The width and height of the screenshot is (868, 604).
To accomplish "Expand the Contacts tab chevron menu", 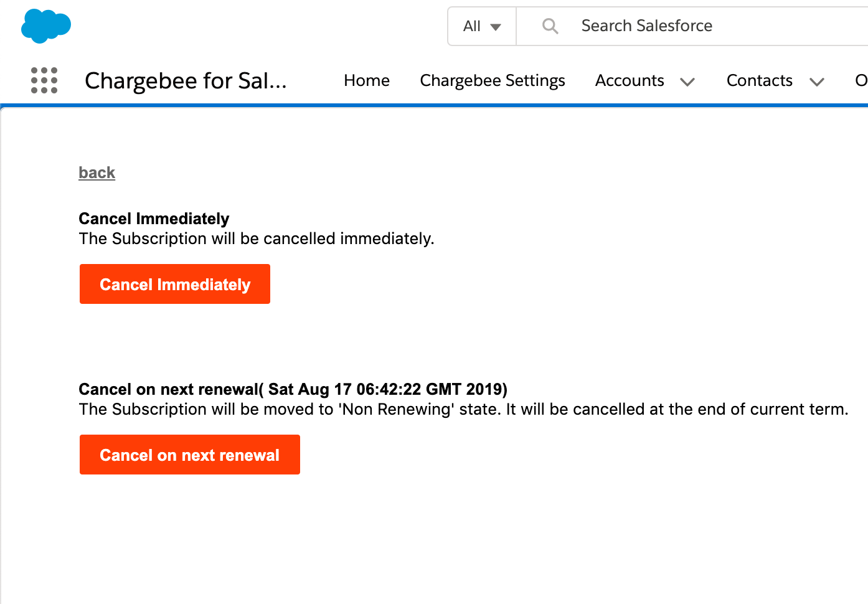I will 817,82.
